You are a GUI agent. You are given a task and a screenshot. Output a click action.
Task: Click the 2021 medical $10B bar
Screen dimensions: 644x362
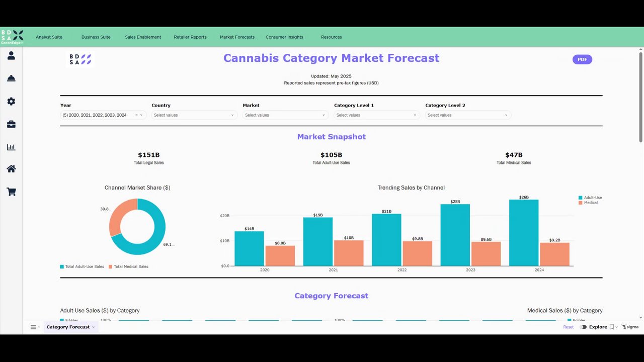pos(349,253)
